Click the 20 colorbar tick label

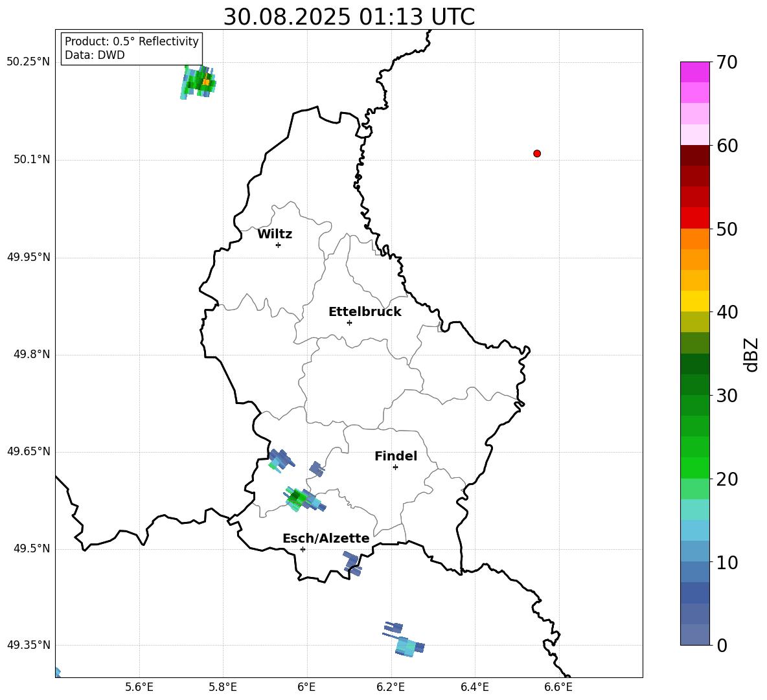pos(727,479)
